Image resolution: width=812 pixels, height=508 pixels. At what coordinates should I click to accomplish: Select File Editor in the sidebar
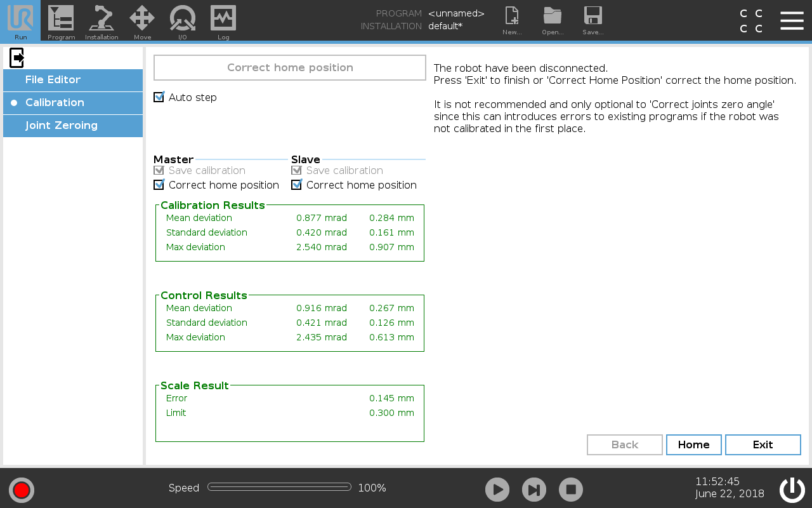73,80
